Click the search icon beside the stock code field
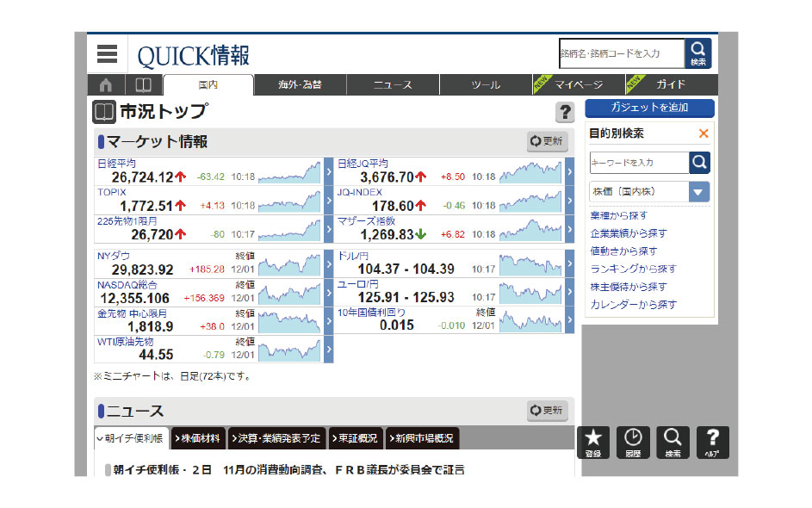The height and width of the screenshot is (508, 812). pos(697,53)
